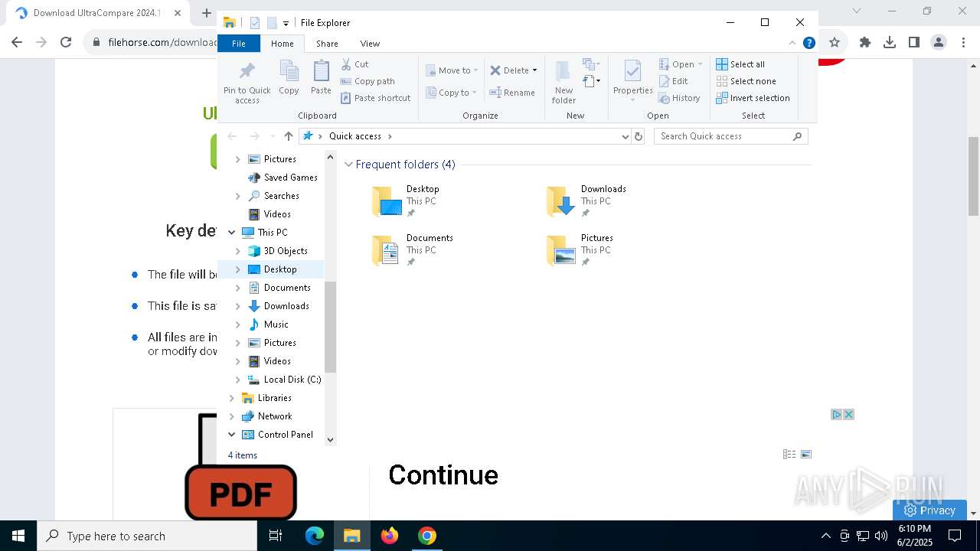980x551 pixels.
Task: Click the Up one level arrow
Action: [x=288, y=136]
